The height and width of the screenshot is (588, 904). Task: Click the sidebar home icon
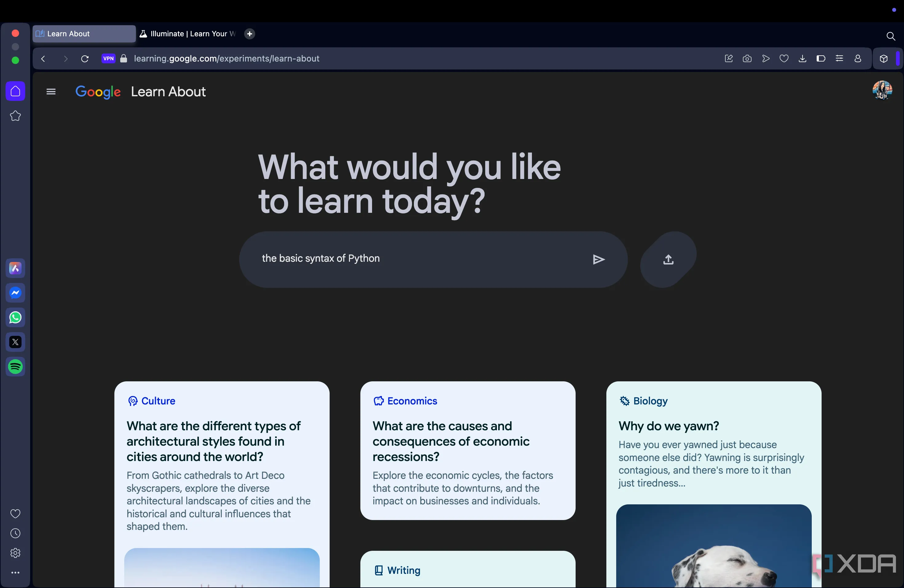pyautogui.click(x=16, y=91)
